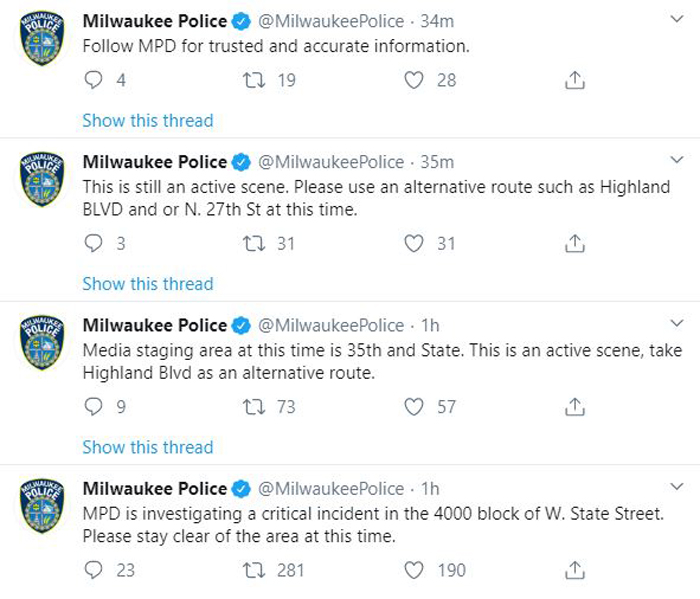Show thread under the 34m tweet
The width and height of the screenshot is (700, 599).
click(148, 121)
